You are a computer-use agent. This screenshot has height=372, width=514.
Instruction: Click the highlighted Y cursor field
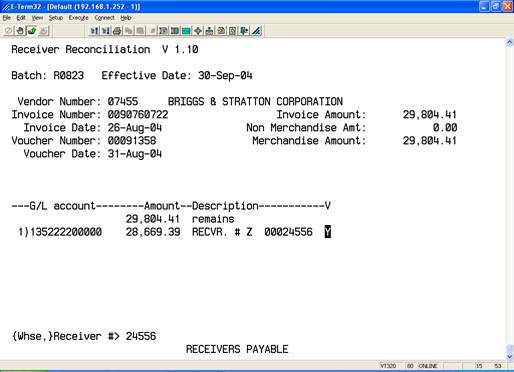click(x=328, y=232)
